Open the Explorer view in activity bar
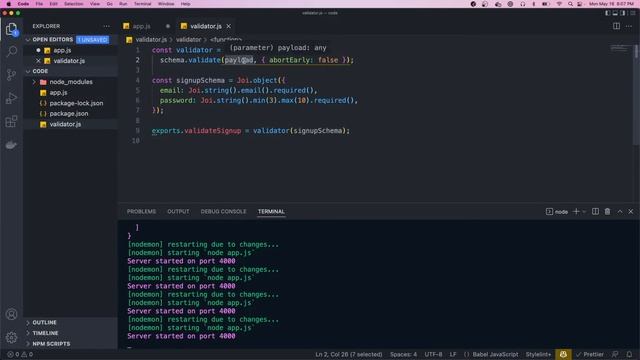 11,29
